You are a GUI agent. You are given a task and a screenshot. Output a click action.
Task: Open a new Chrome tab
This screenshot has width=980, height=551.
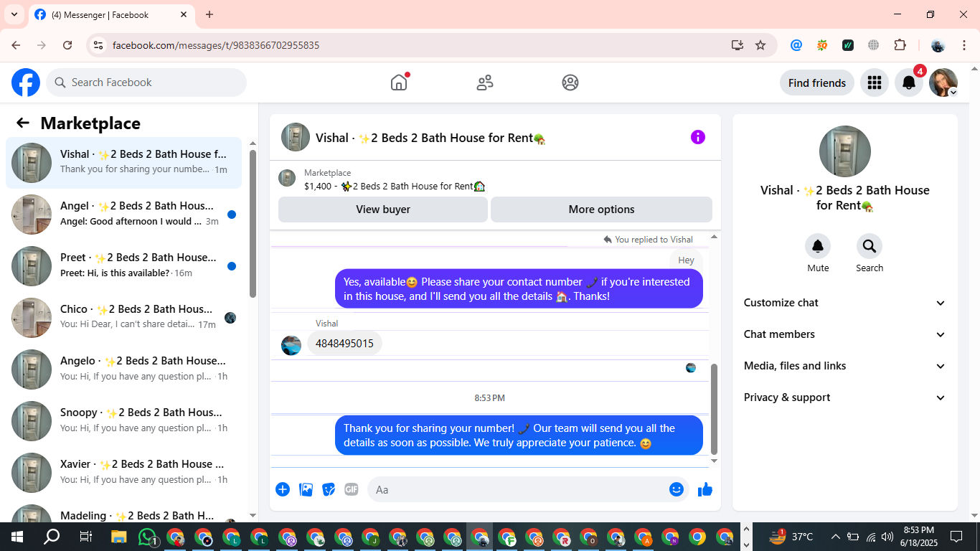209,14
